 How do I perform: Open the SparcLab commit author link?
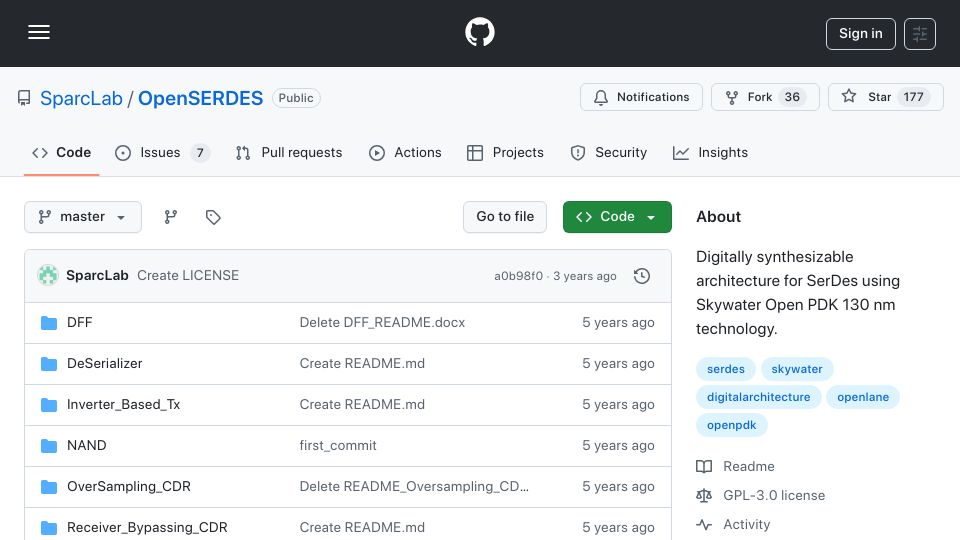pos(97,276)
